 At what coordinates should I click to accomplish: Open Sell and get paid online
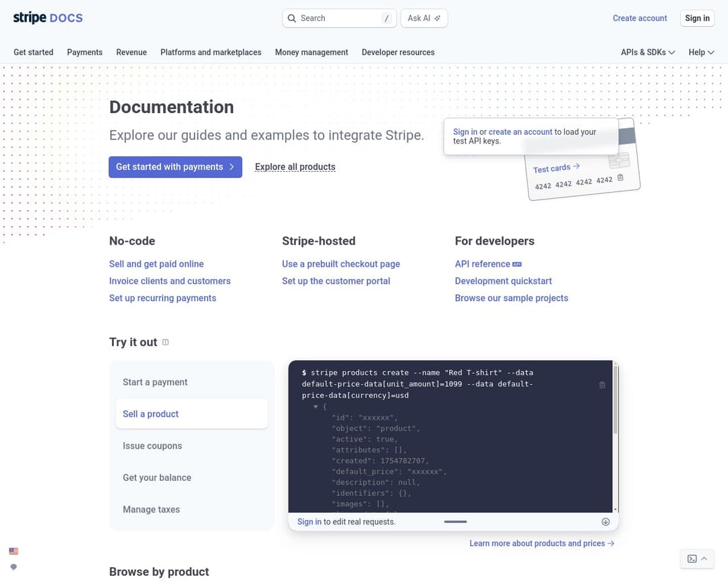point(156,264)
